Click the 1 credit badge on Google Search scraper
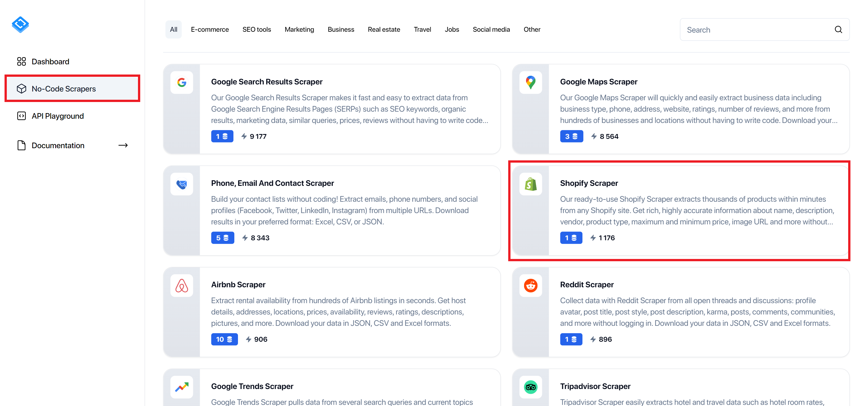 pos(222,136)
